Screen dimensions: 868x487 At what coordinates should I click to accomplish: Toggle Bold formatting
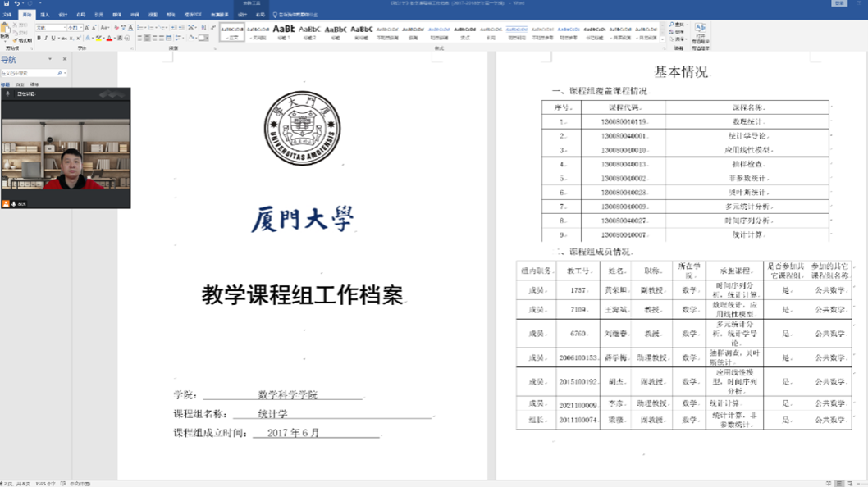(x=39, y=38)
